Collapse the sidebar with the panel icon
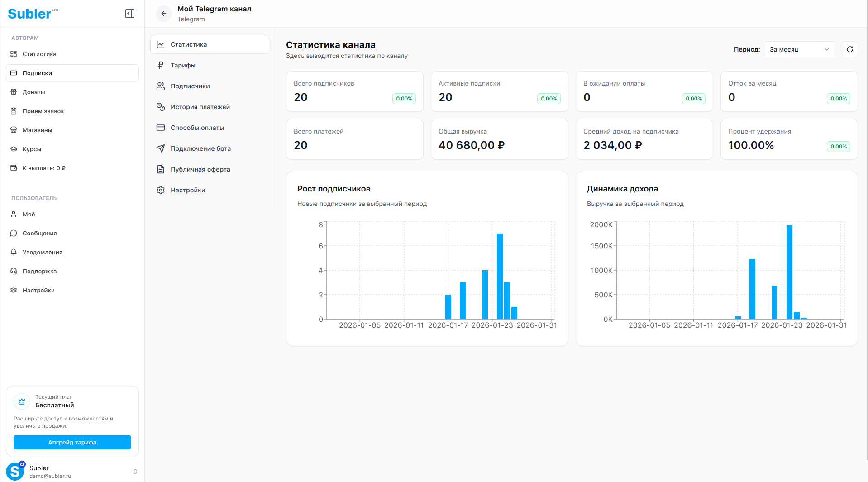The height and width of the screenshot is (482, 868). tap(130, 14)
